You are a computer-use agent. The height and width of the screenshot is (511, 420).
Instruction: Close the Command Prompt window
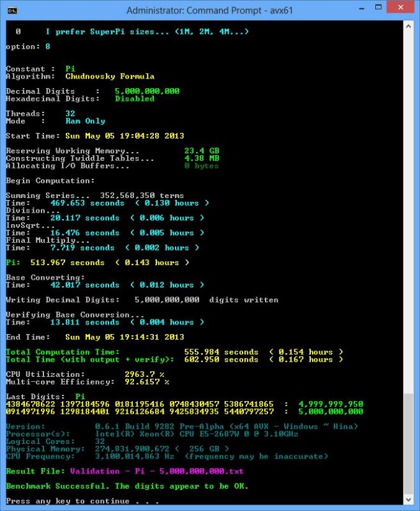point(400,7)
